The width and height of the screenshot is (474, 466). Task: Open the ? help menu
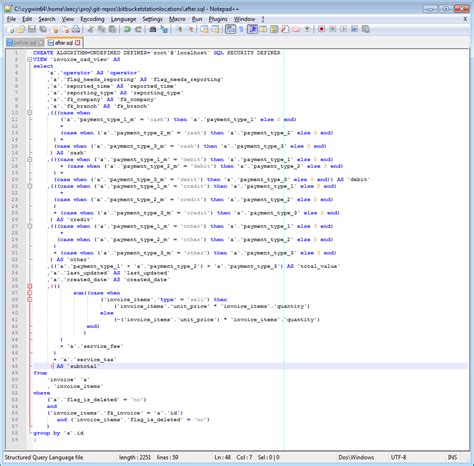tap(263, 19)
